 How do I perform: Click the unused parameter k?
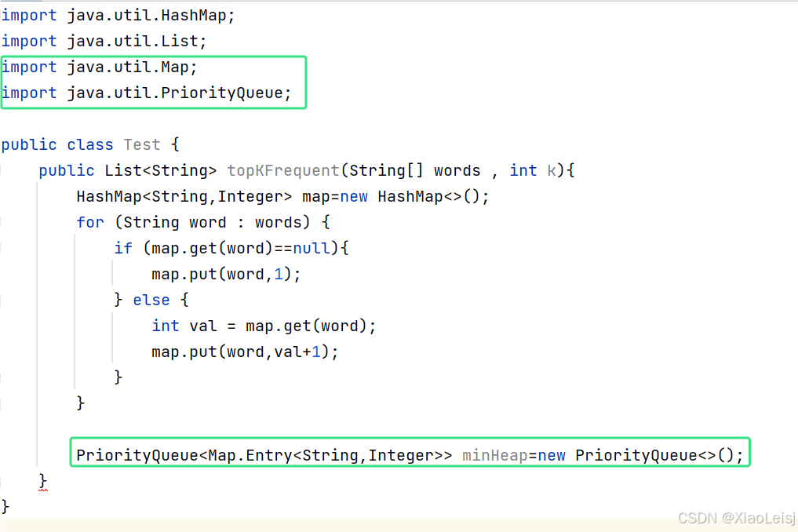(552, 170)
